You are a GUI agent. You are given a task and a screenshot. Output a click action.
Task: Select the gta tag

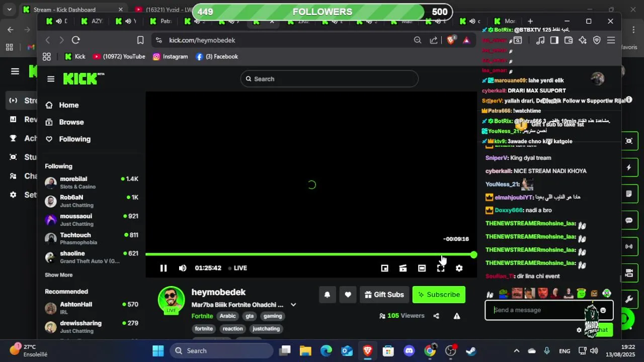250,316
